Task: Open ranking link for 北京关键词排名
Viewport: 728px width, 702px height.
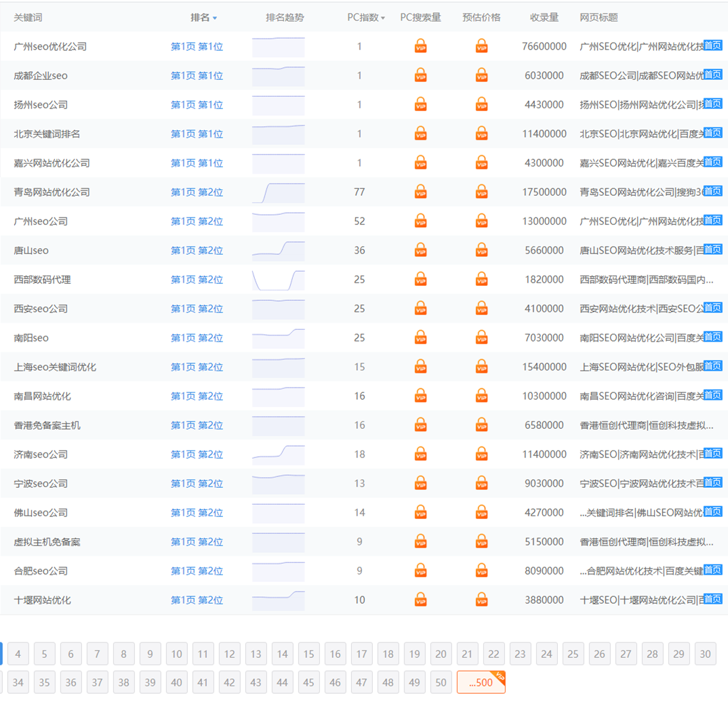Action: [x=197, y=134]
